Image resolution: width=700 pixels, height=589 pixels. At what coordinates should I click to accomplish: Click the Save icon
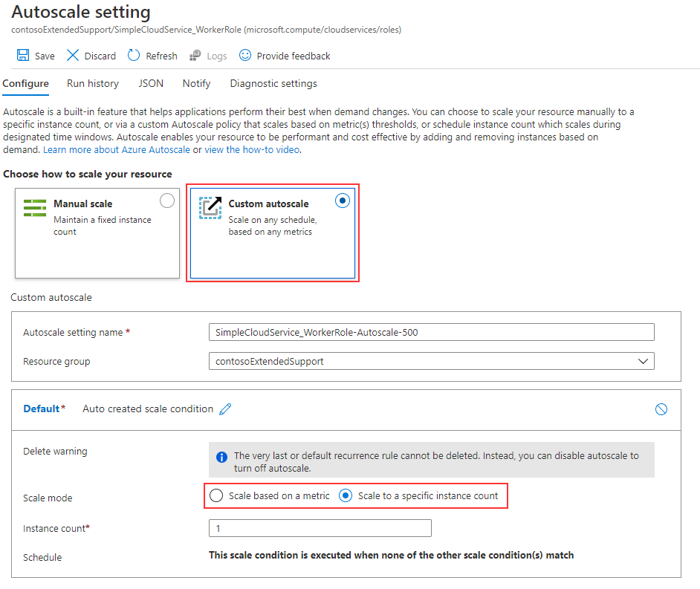pyautogui.click(x=24, y=55)
